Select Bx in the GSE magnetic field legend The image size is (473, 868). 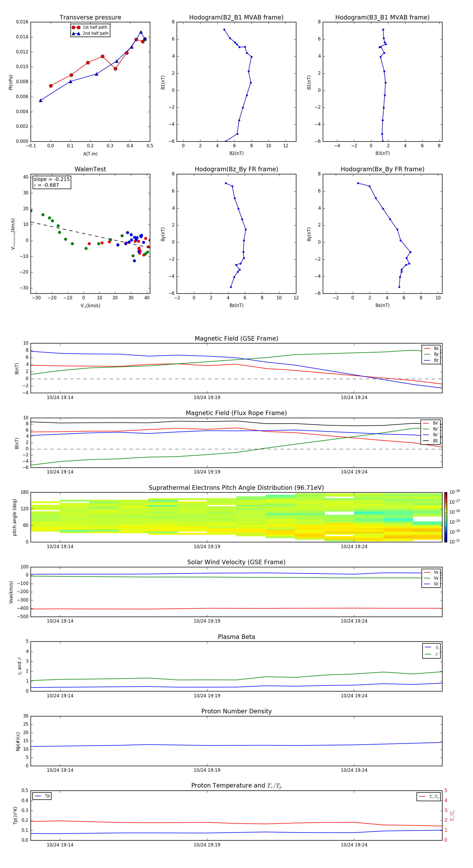click(431, 349)
